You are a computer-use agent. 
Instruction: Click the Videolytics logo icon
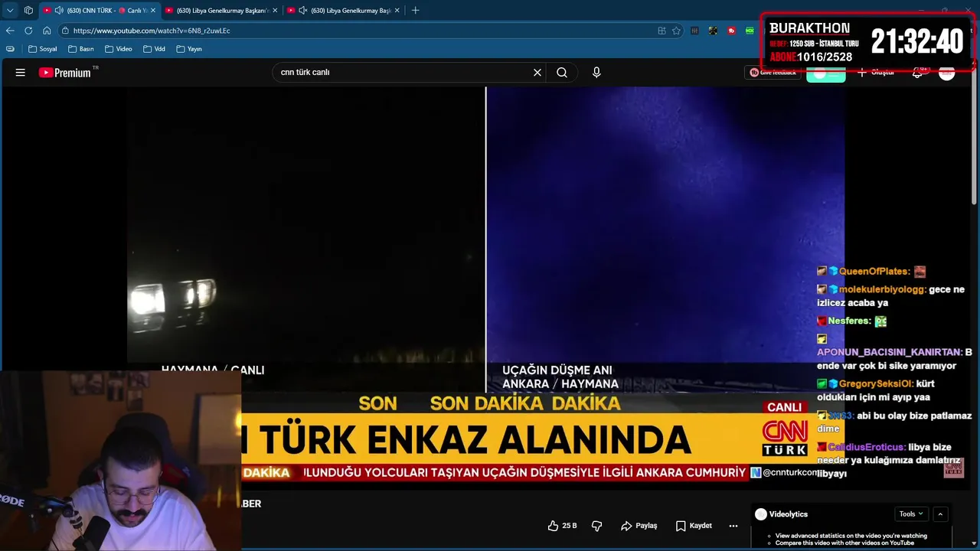[x=760, y=514]
